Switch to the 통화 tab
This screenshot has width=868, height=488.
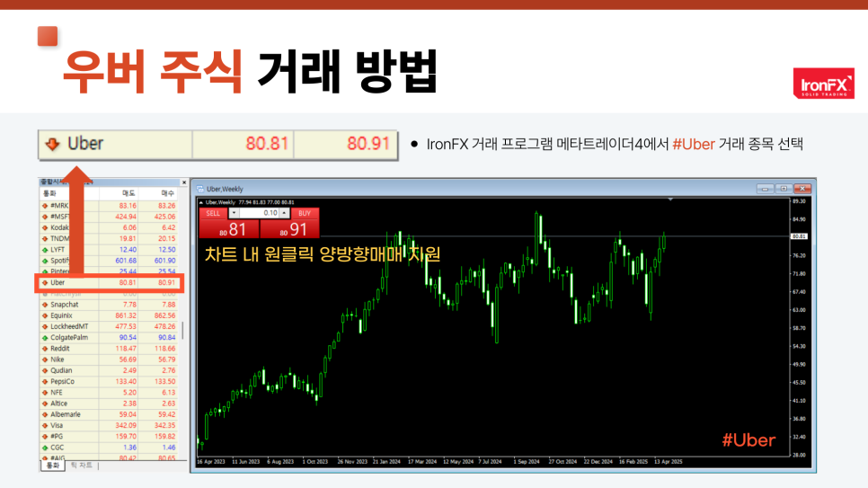[x=53, y=466]
